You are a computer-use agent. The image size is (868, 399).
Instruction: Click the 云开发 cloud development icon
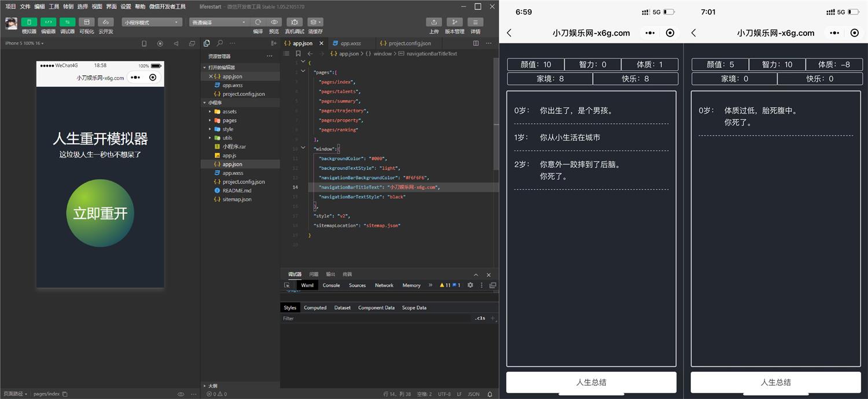pyautogui.click(x=106, y=21)
